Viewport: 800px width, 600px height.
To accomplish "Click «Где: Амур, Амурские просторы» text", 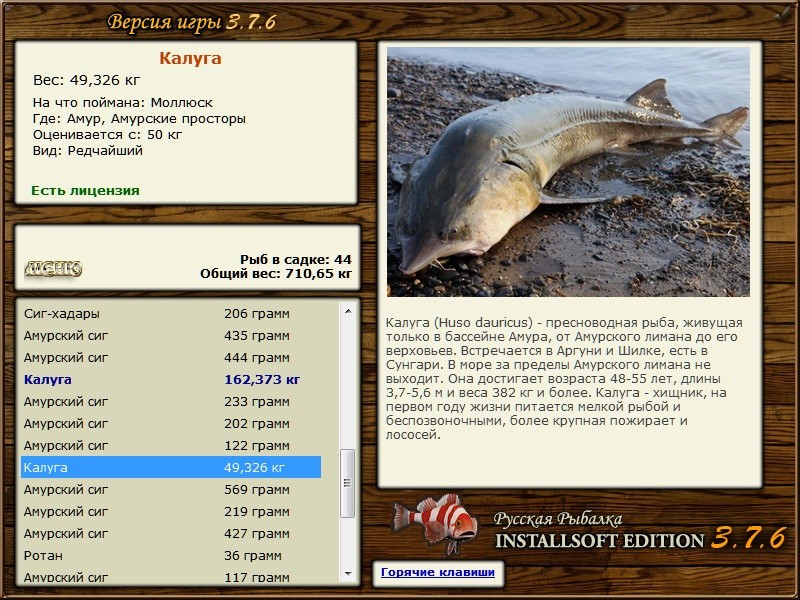I will [139, 118].
